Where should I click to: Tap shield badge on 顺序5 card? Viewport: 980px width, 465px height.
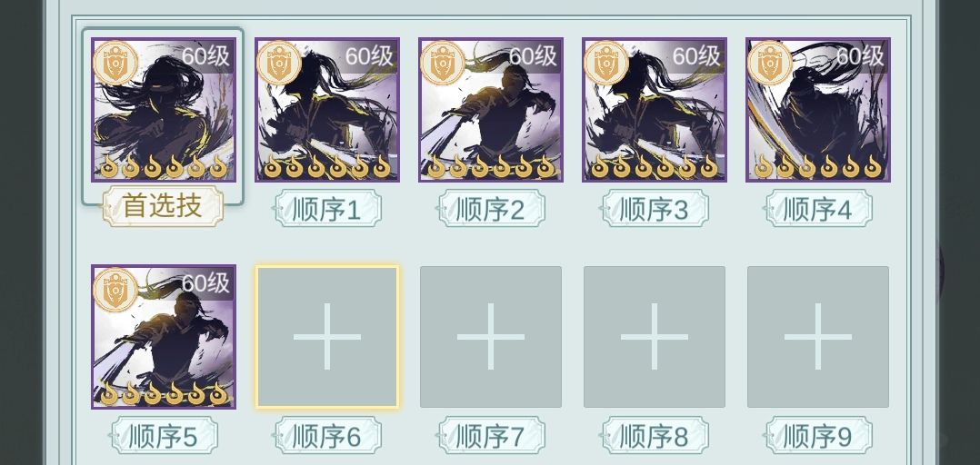(116, 290)
